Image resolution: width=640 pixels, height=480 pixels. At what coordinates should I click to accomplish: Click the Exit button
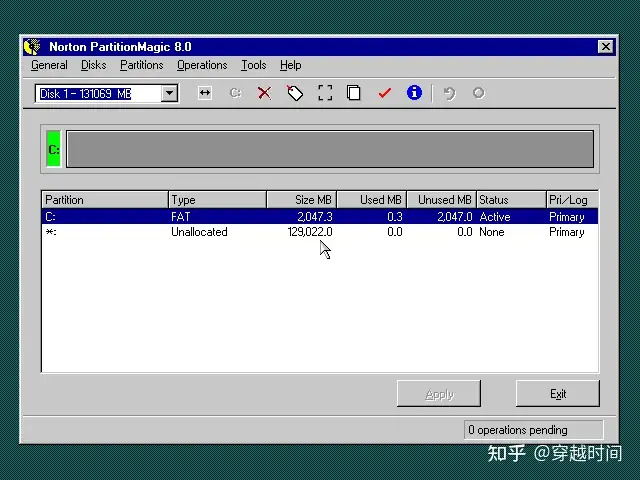558,393
